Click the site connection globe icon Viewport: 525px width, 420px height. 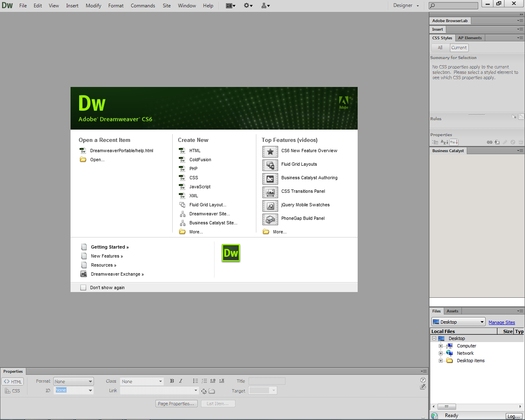point(434,415)
